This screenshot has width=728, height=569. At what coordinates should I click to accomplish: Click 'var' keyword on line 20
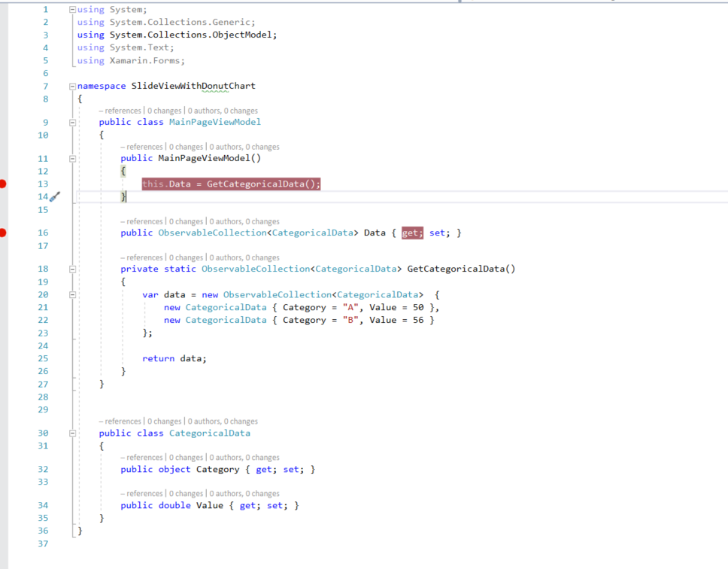[150, 295]
